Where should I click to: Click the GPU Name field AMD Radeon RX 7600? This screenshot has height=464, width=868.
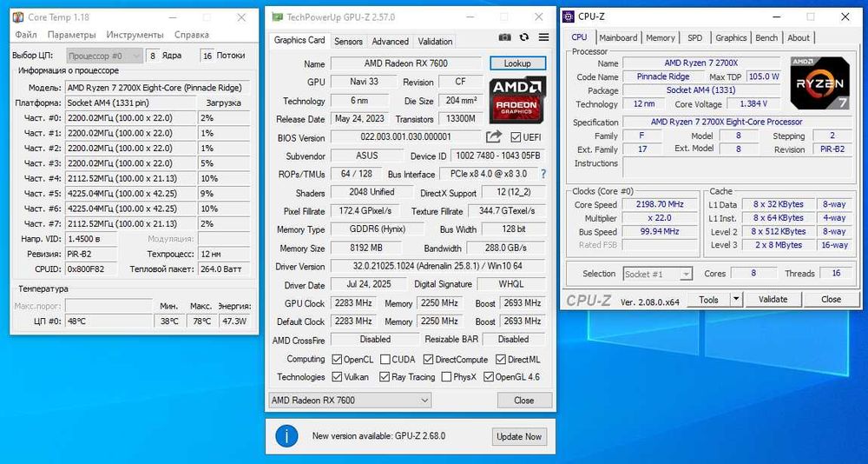click(x=406, y=63)
